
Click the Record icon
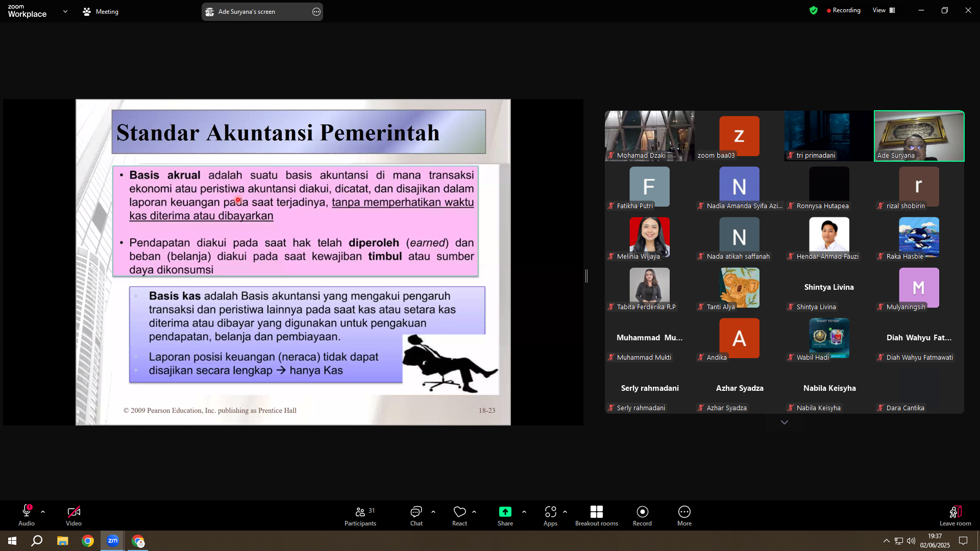point(643,512)
